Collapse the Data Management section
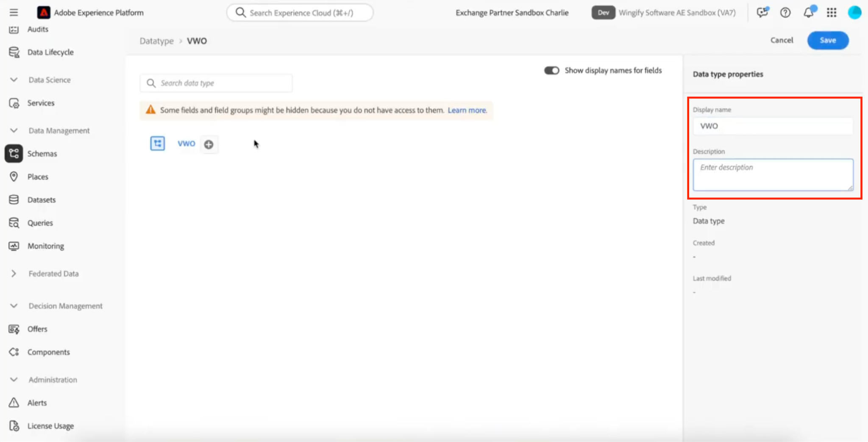The width and height of the screenshot is (868, 442). [x=14, y=130]
